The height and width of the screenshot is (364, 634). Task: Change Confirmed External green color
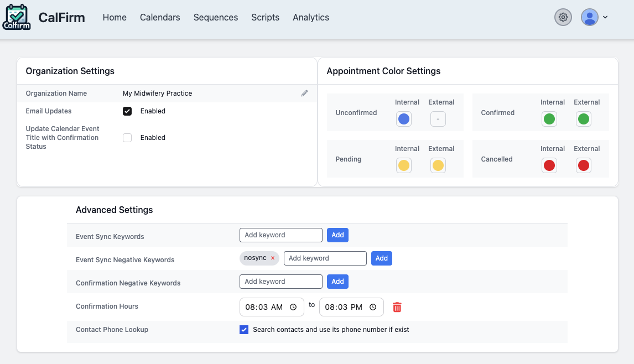coord(584,119)
